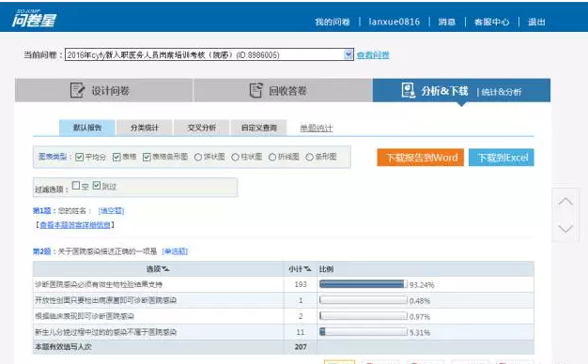Uncheck the 跳过 filter checkbox
This screenshot has height=364, width=588.
coord(97,186)
